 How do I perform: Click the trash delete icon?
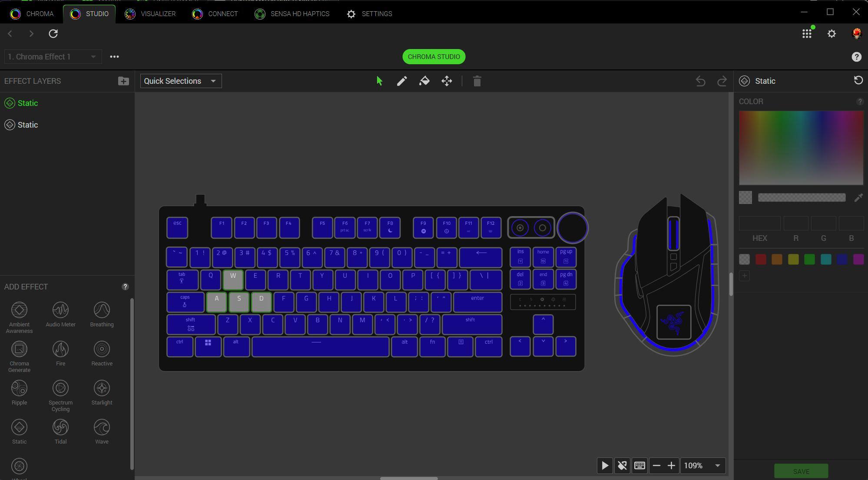[x=477, y=81]
